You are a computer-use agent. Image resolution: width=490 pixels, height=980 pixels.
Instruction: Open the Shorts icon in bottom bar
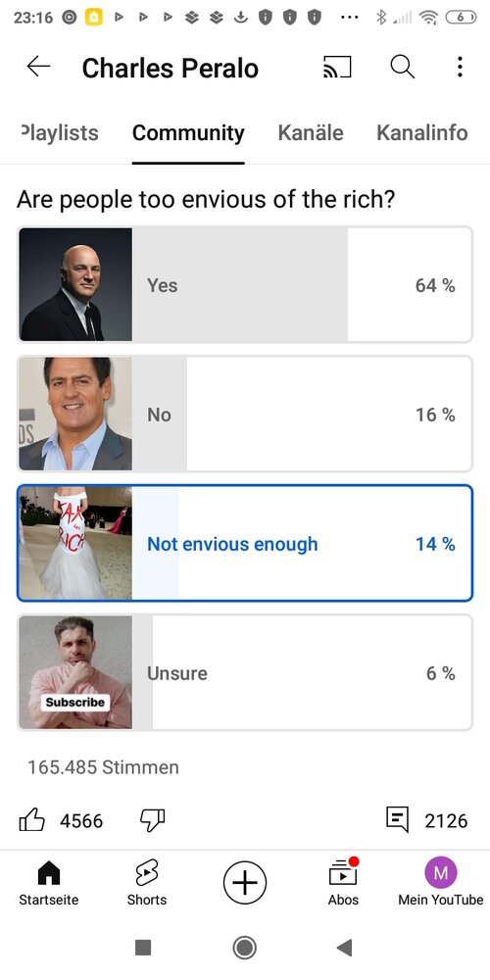[x=147, y=883]
